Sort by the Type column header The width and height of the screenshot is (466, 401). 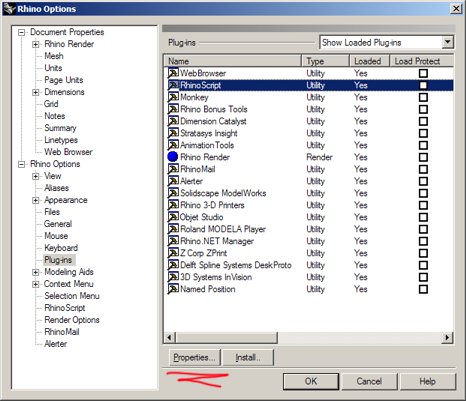[326, 61]
